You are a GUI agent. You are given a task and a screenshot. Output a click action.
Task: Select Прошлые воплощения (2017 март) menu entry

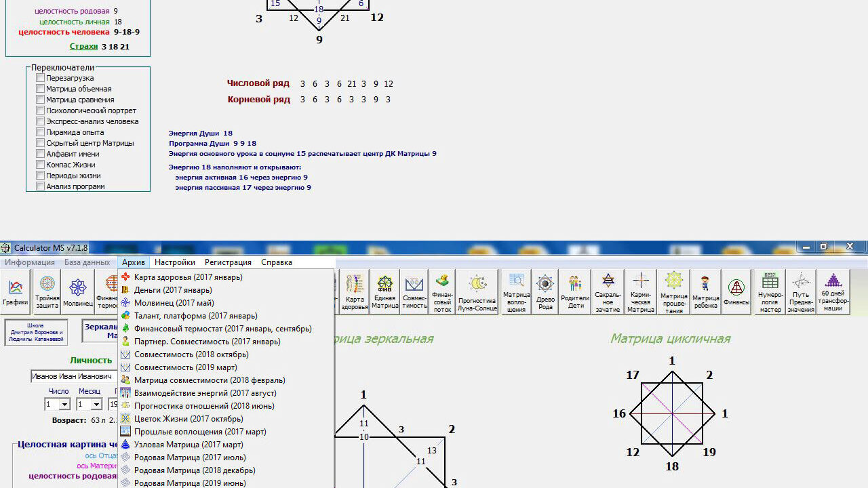(x=199, y=432)
